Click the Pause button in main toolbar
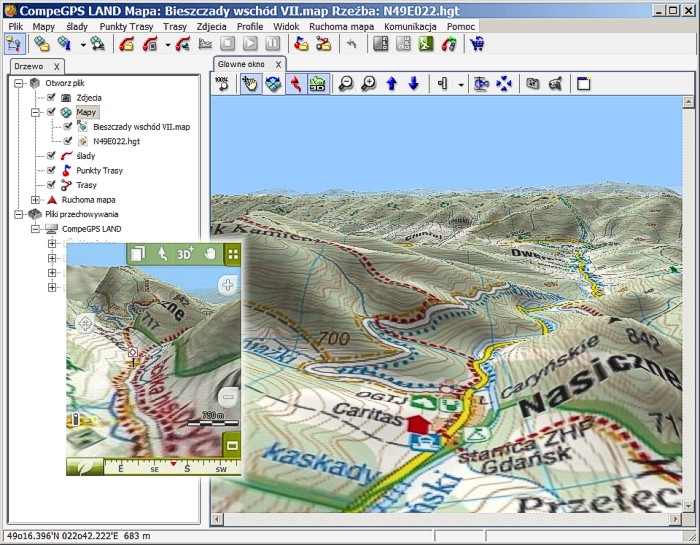The height and width of the screenshot is (545, 700). pos(272,44)
